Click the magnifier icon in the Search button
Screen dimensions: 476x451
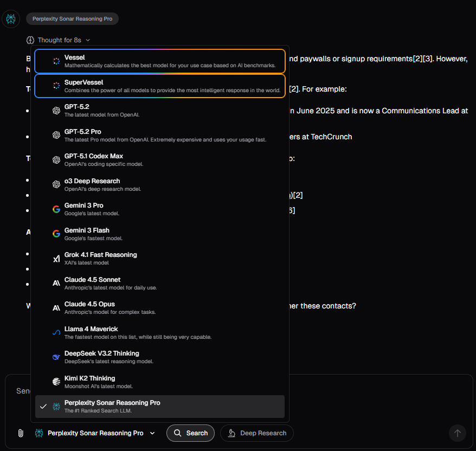click(178, 433)
